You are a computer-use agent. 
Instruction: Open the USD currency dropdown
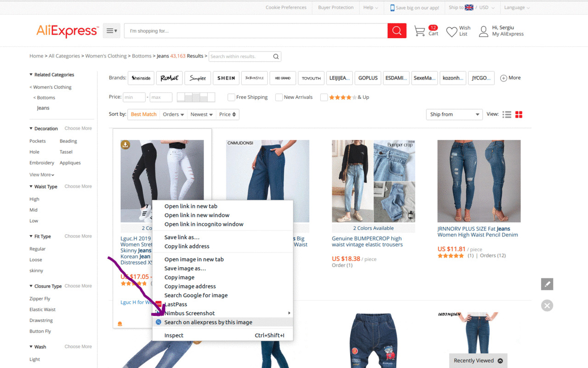(487, 7)
